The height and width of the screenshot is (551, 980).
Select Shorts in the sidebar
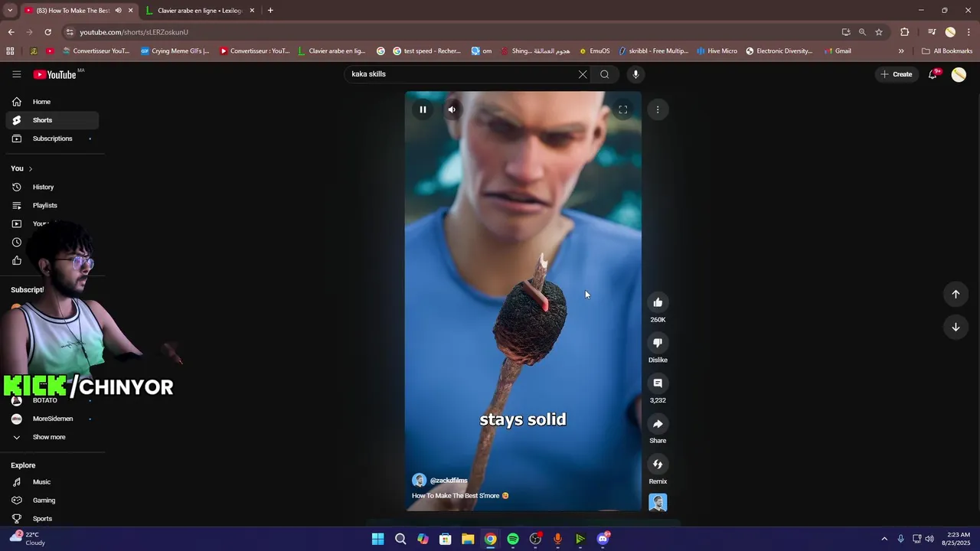point(52,120)
